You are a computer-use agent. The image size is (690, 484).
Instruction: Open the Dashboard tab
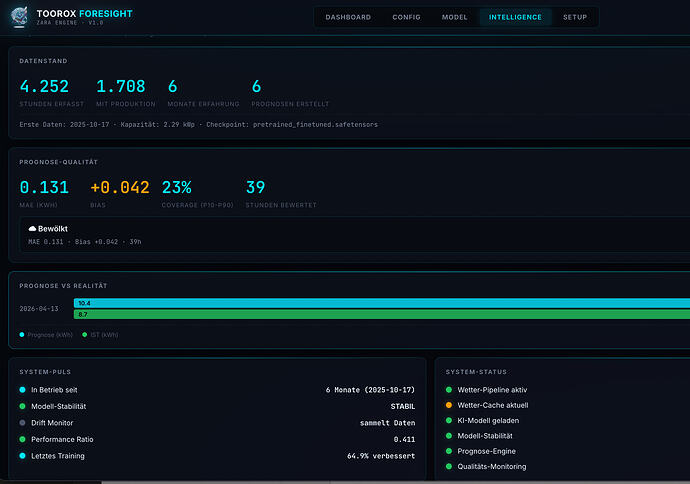[348, 17]
